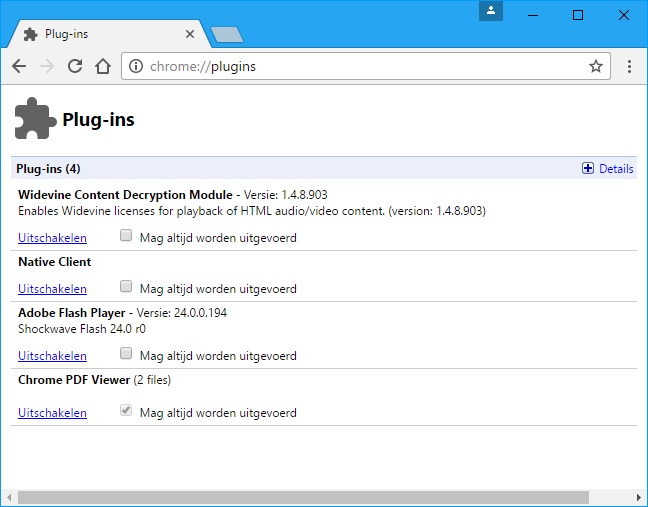Open a new tab

point(227,35)
